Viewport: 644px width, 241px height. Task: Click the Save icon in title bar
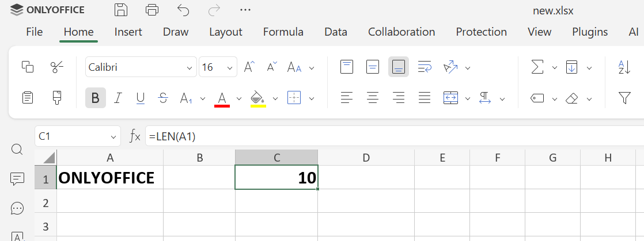121,10
